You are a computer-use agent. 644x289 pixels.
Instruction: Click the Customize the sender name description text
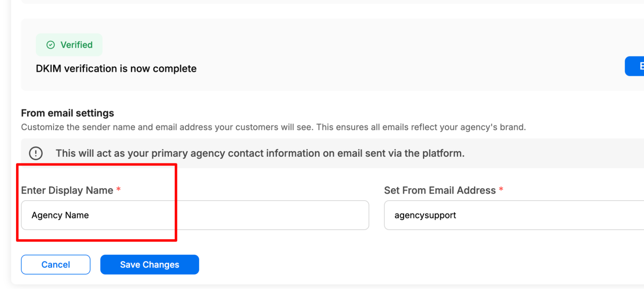[274, 127]
